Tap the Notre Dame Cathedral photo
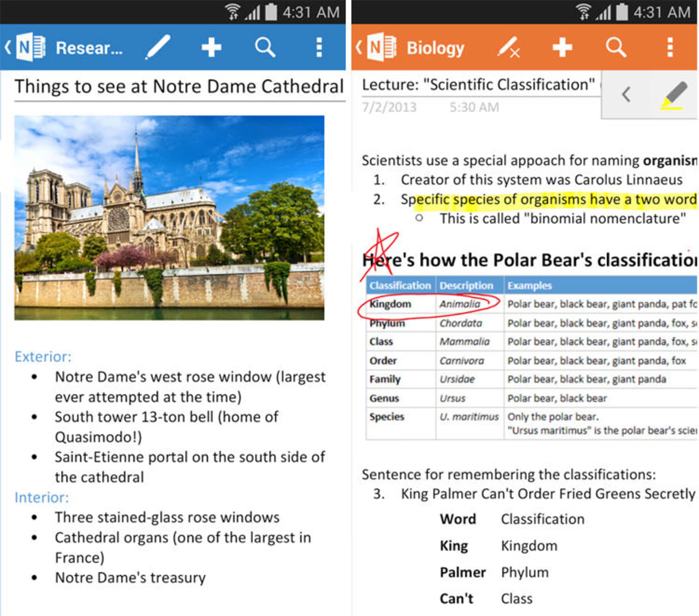The height and width of the screenshot is (616, 699). [x=169, y=218]
